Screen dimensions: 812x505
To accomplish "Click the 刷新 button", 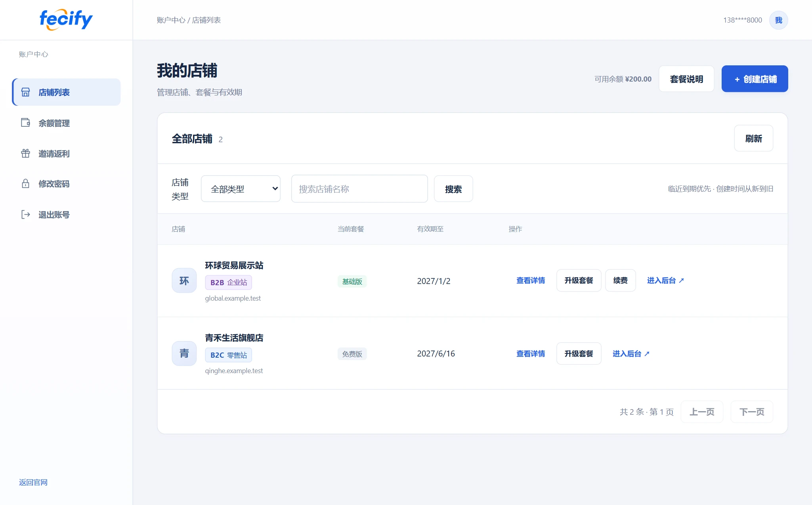I will coord(753,139).
